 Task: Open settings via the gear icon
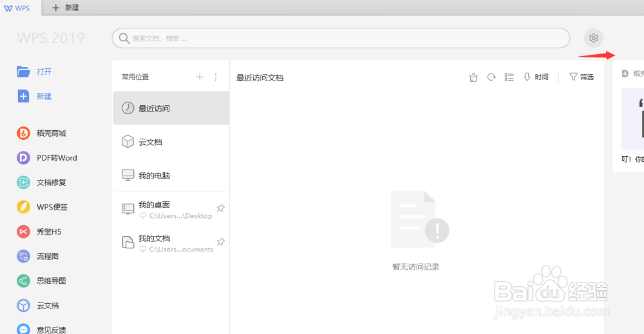click(x=594, y=38)
